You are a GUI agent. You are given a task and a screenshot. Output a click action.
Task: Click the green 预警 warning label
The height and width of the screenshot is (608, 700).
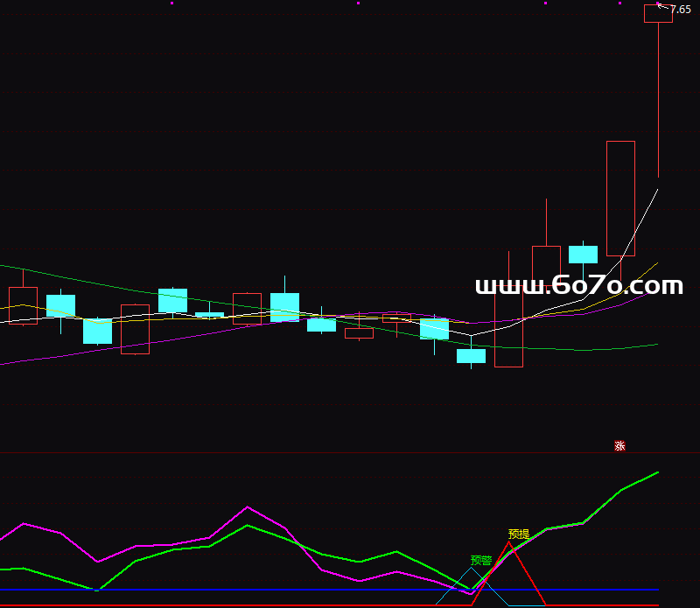pos(481,560)
